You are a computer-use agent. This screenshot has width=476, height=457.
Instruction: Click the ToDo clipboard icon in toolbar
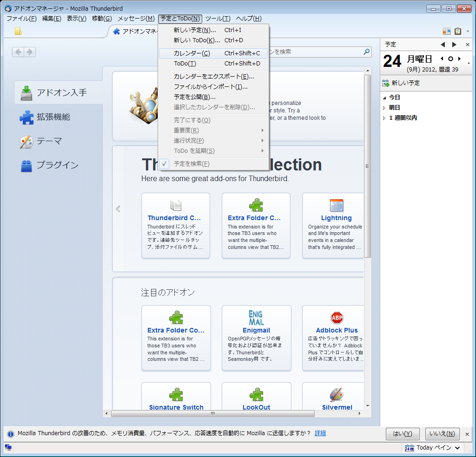pos(458,31)
